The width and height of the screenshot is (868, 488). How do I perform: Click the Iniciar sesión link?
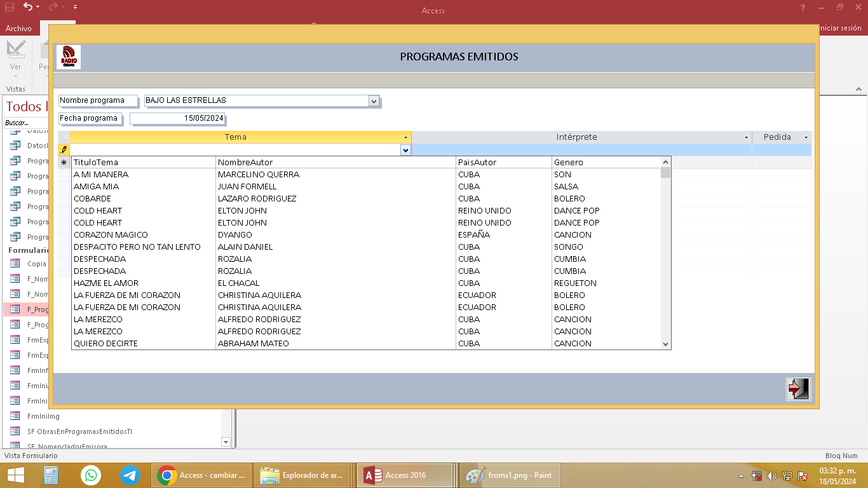pos(841,28)
